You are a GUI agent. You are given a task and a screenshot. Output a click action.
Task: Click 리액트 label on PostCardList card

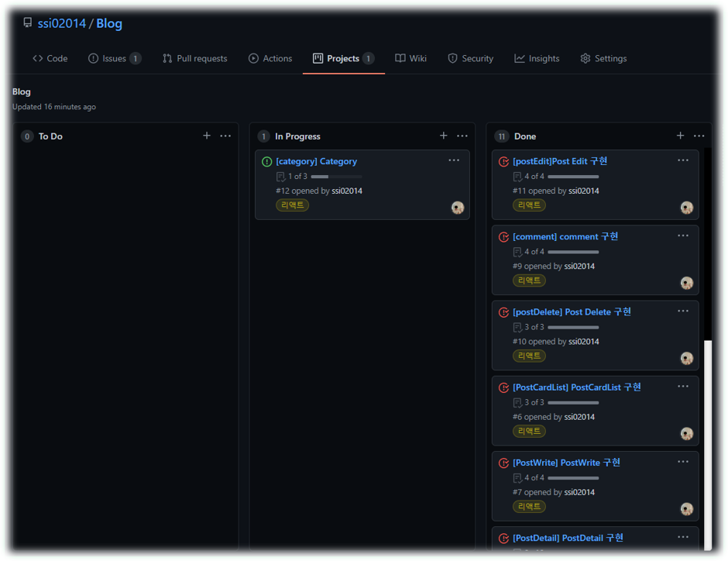[529, 431]
